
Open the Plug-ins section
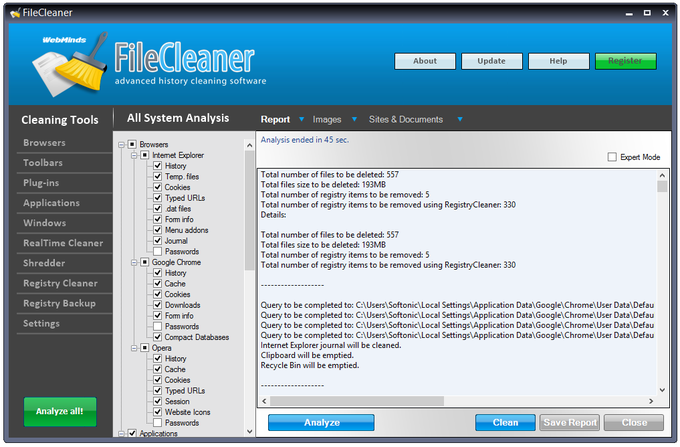pos(41,183)
